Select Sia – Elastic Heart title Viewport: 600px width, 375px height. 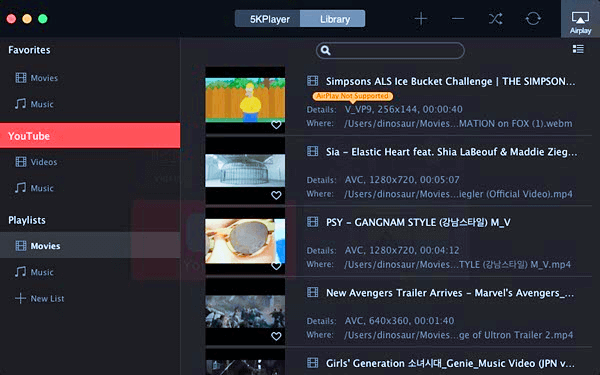(x=452, y=152)
